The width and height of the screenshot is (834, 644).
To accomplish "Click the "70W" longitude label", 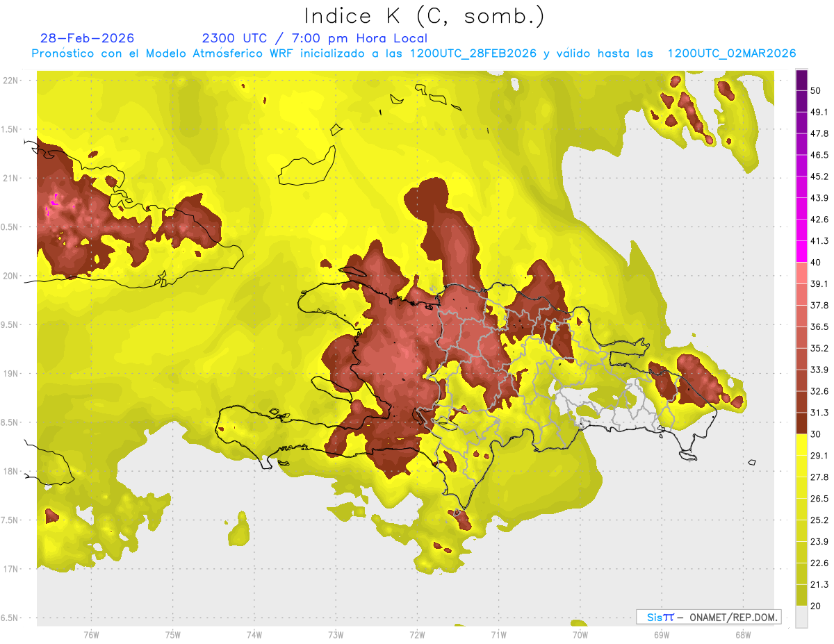I will click(580, 635).
